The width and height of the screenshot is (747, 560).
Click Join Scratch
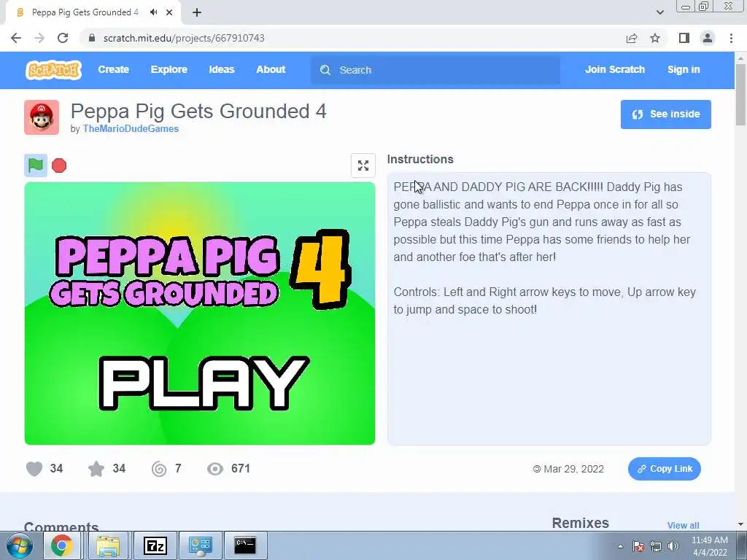[x=615, y=69]
